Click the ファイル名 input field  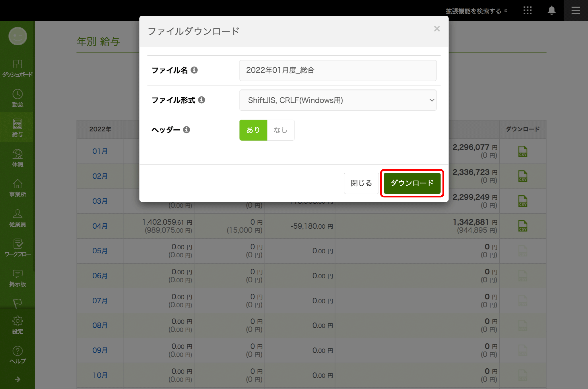pos(338,70)
